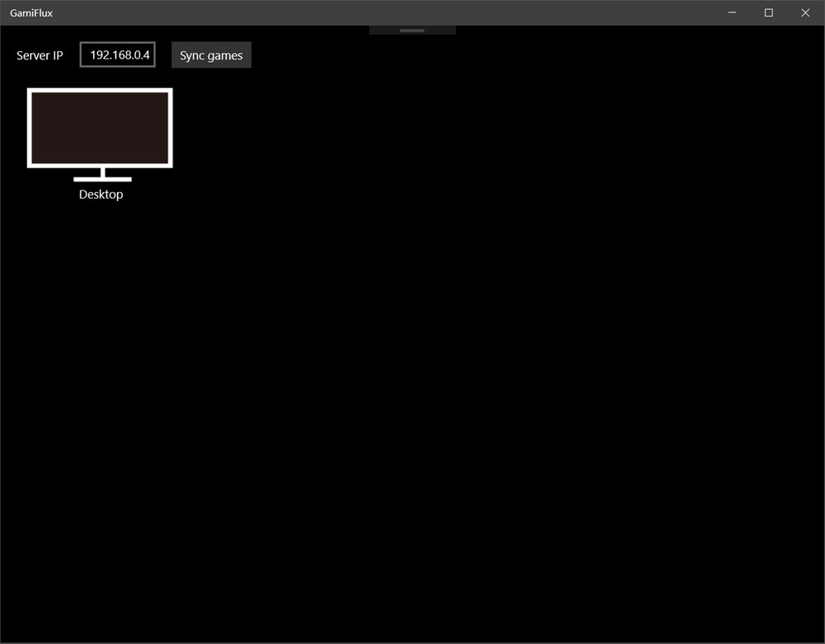Click the Server IP label

pos(40,55)
